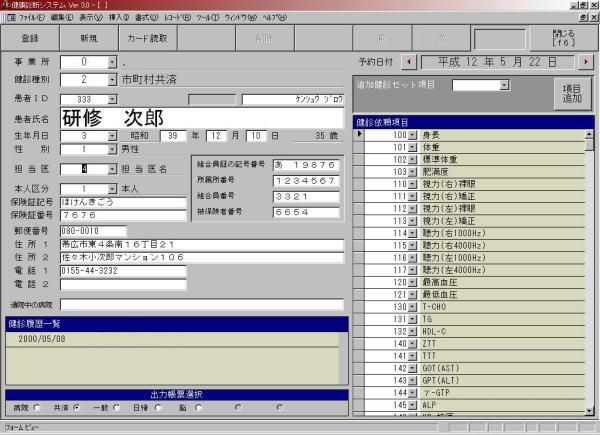Open the 挿入 menu
The width and height of the screenshot is (600, 435).
tap(119, 18)
